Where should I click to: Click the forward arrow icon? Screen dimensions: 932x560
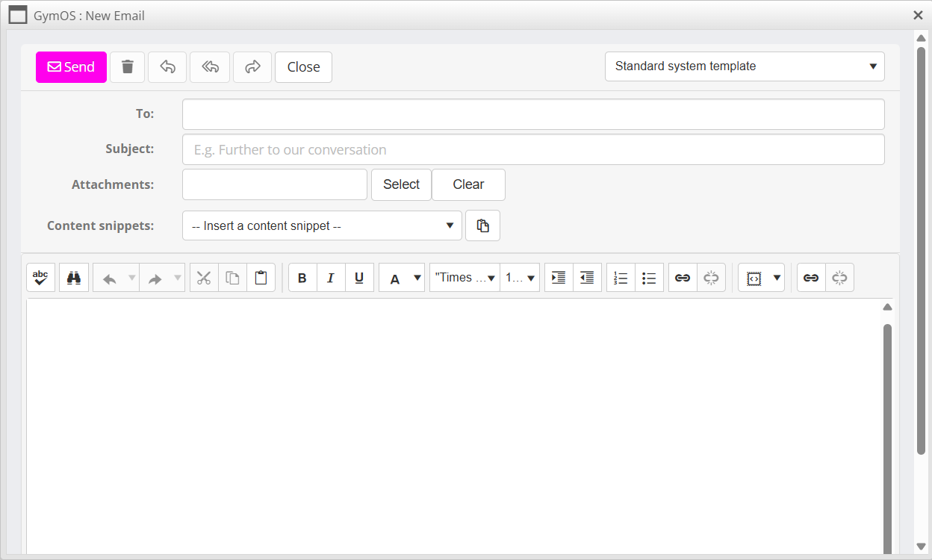[x=252, y=67]
